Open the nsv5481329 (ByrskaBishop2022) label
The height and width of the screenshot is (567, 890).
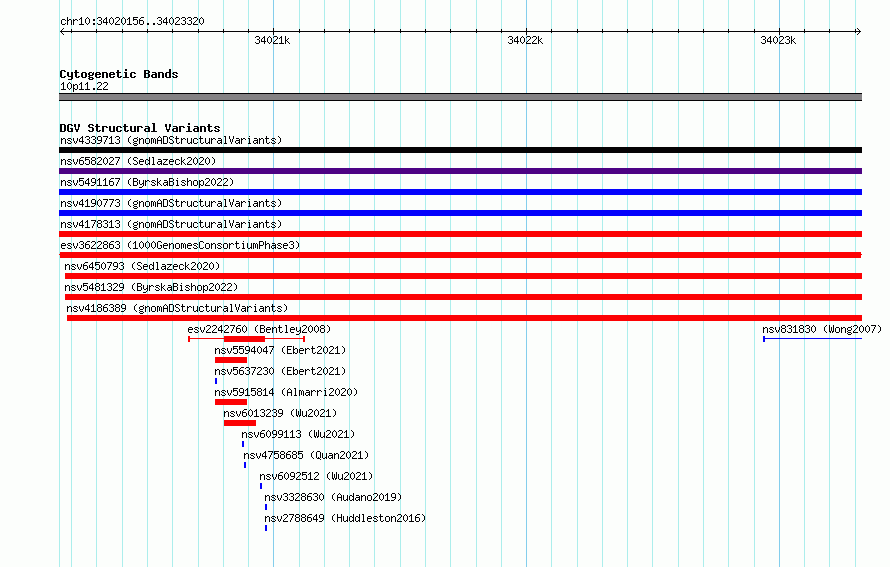pos(151,287)
